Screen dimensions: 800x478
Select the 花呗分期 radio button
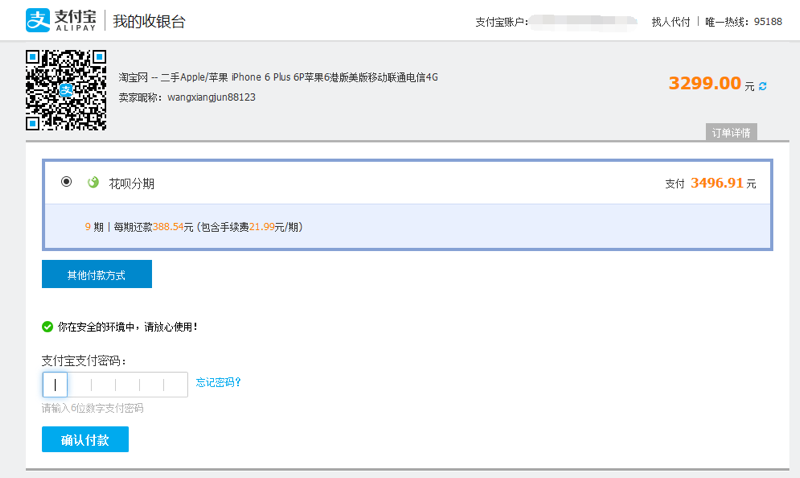click(66, 182)
